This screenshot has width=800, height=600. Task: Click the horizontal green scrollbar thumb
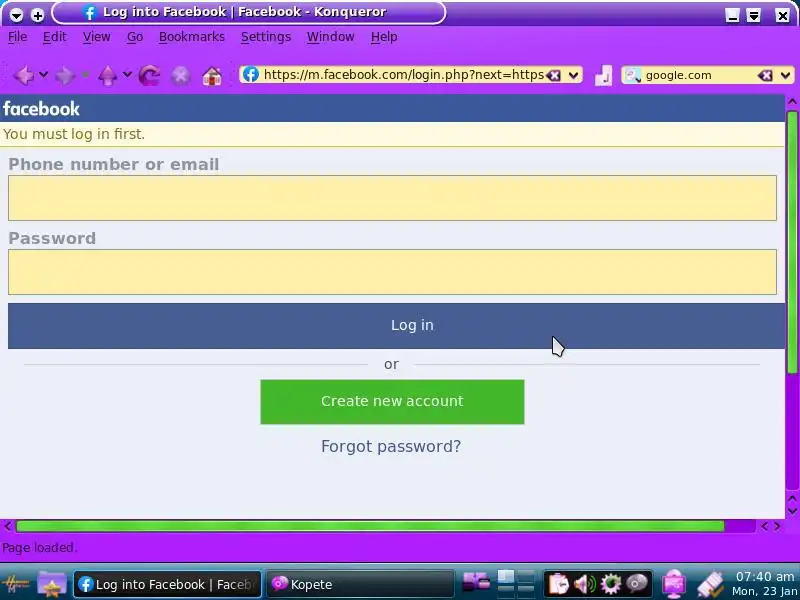[370, 526]
